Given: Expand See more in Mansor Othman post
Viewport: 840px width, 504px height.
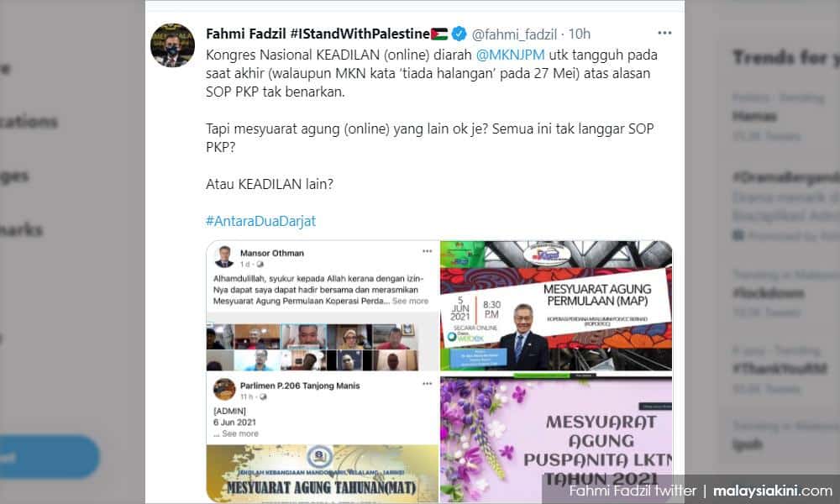Looking at the screenshot, I should tap(411, 301).
